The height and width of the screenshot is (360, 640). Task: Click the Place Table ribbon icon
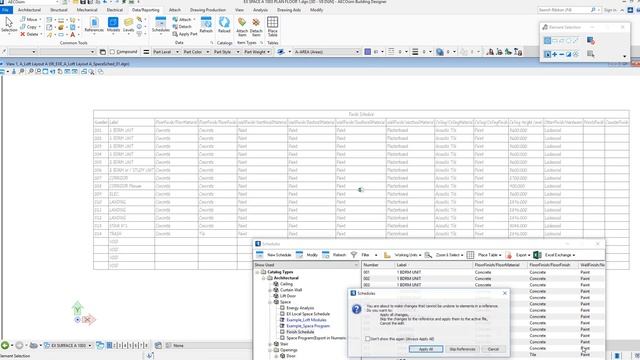pos(272,27)
